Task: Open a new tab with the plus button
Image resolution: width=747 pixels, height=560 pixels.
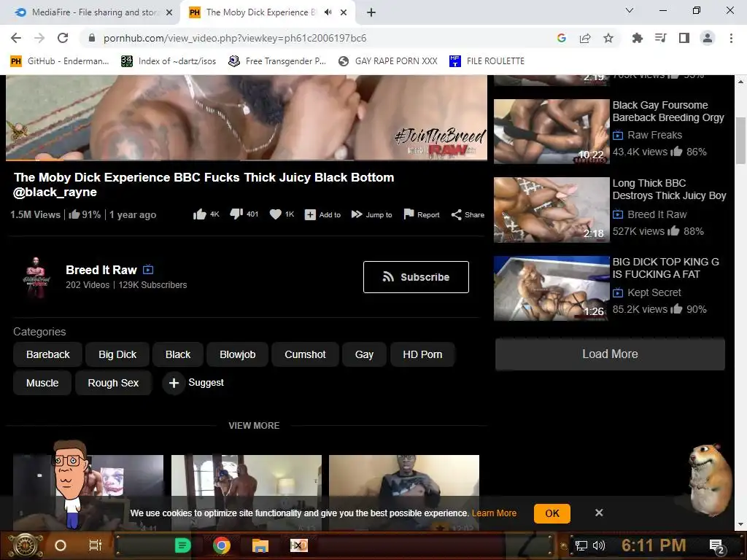Action: (x=371, y=13)
